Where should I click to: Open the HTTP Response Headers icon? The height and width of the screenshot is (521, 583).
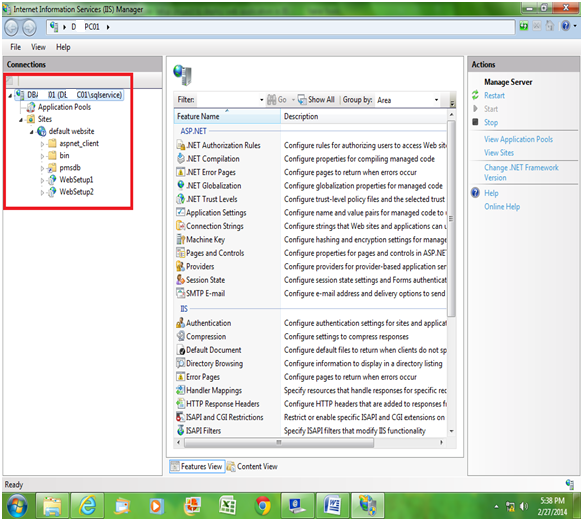pos(181,403)
